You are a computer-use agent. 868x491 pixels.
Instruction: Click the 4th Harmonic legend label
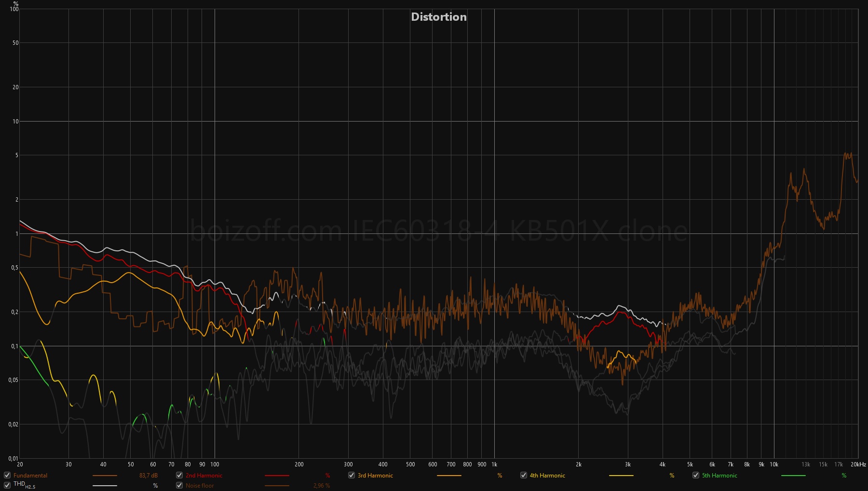click(547, 476)
